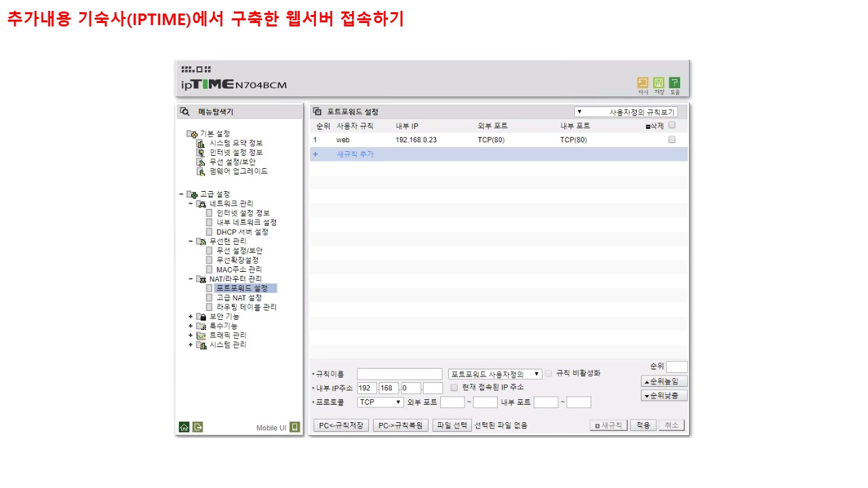Click the 메뉴탐색기 magnifier icon
Image resolution: width=868 pixels, height=488 pixels.
[x=184, y=112]
